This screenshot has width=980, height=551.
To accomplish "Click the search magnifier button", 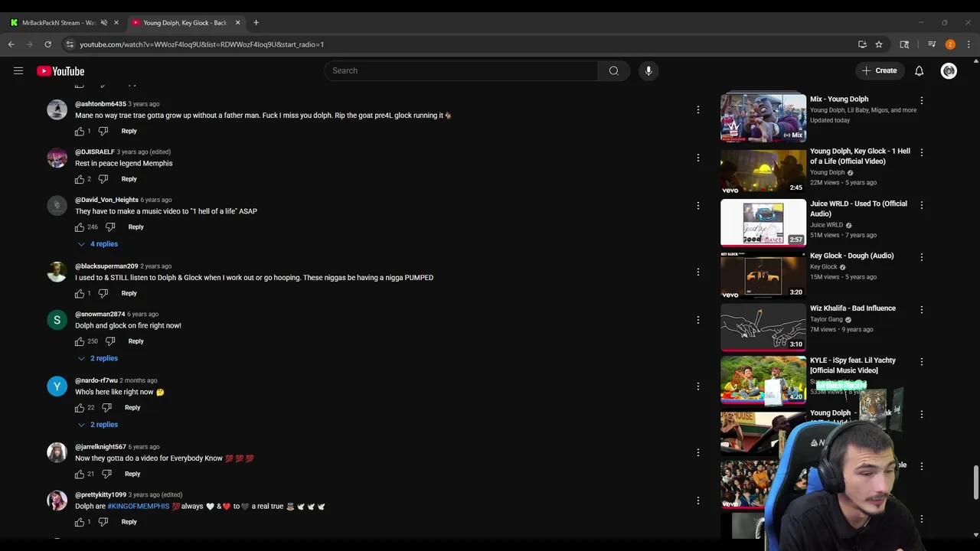I will coord(613,70).
